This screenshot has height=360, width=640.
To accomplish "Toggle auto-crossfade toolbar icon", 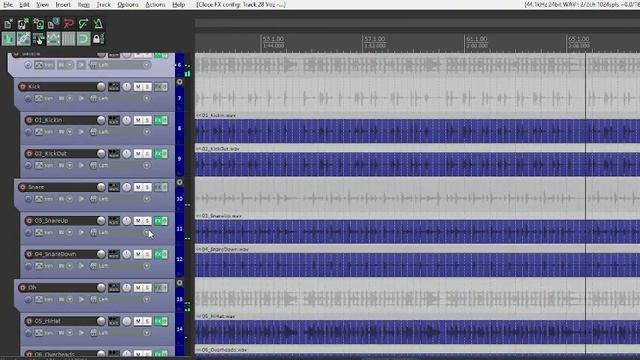I will (x=8, y=39).
